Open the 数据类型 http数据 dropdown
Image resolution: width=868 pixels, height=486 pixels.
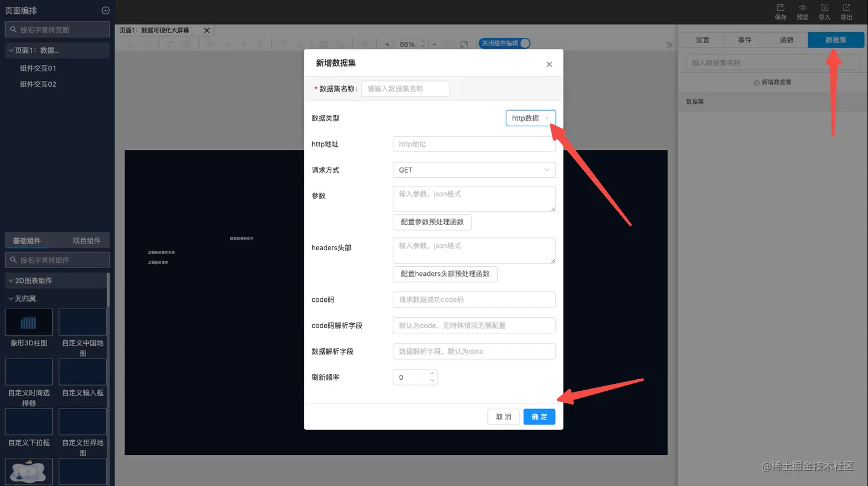coord(530,118)
